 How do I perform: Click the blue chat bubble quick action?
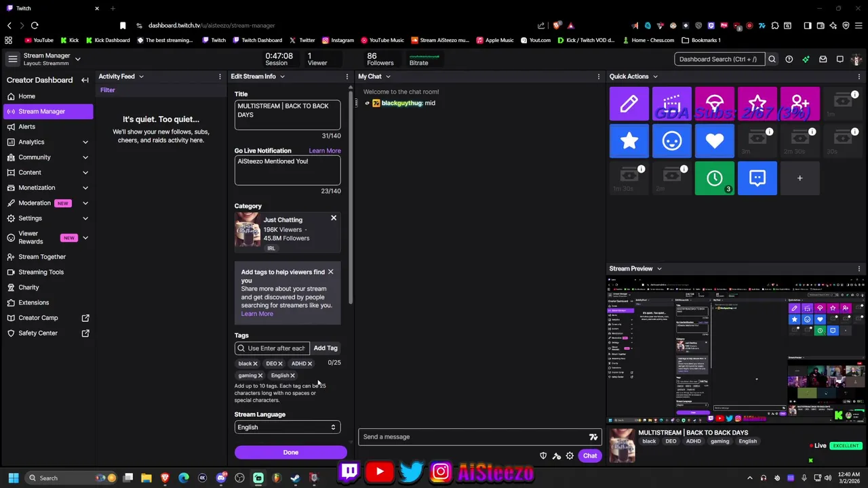pyautogui.click(x=757, y=178)
